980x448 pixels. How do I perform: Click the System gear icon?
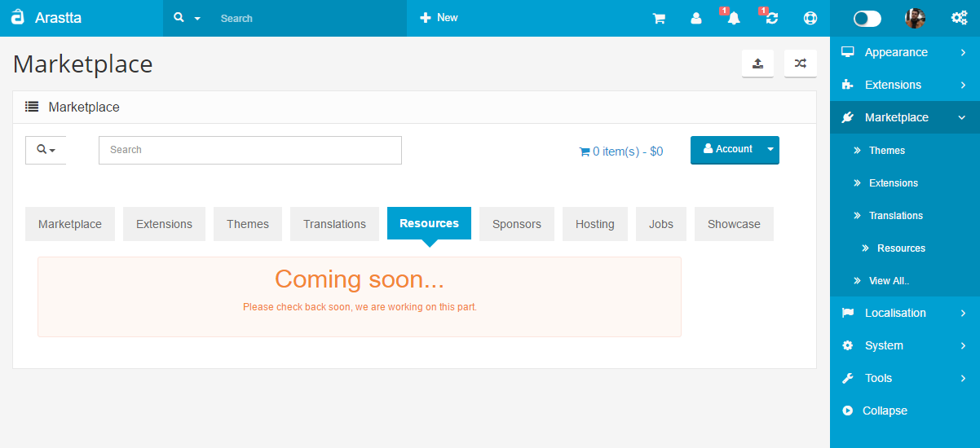point(848,345)
